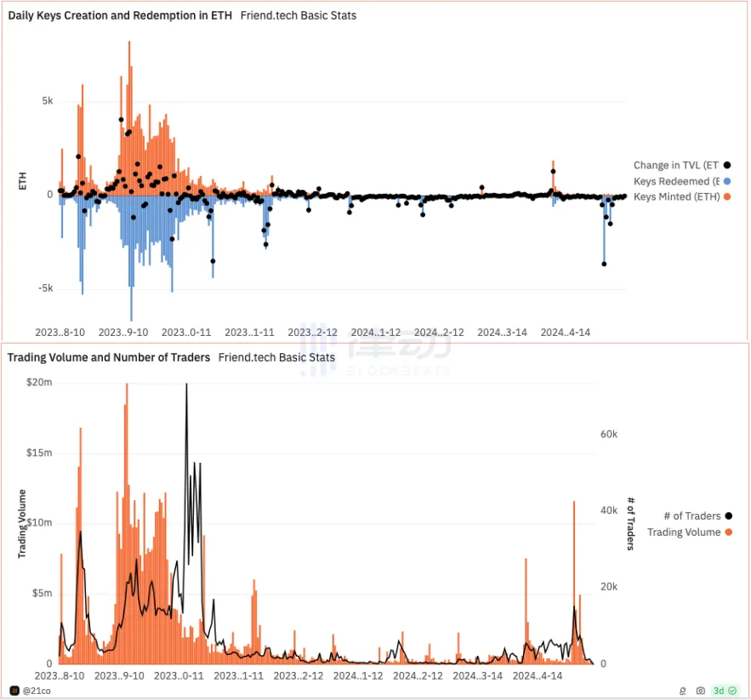751x700 pixels.
Task: Toggle the Keys Redeemed legend series
Action: 676,181
